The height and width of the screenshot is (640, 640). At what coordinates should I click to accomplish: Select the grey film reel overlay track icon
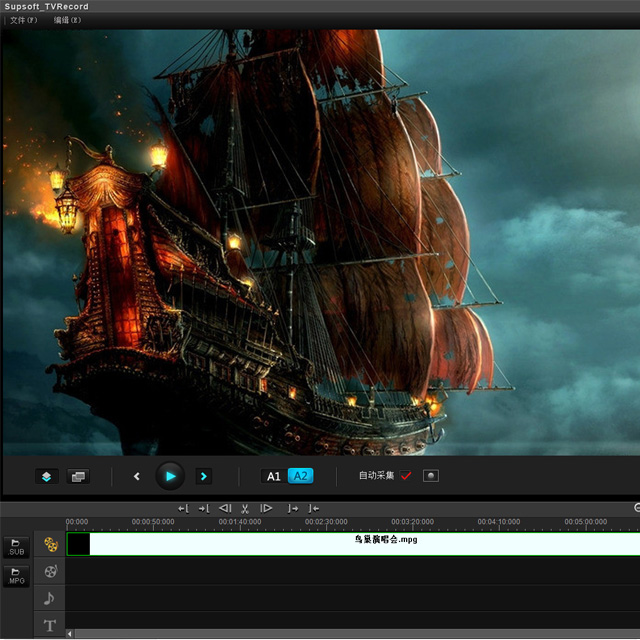(x=51, y=571)
